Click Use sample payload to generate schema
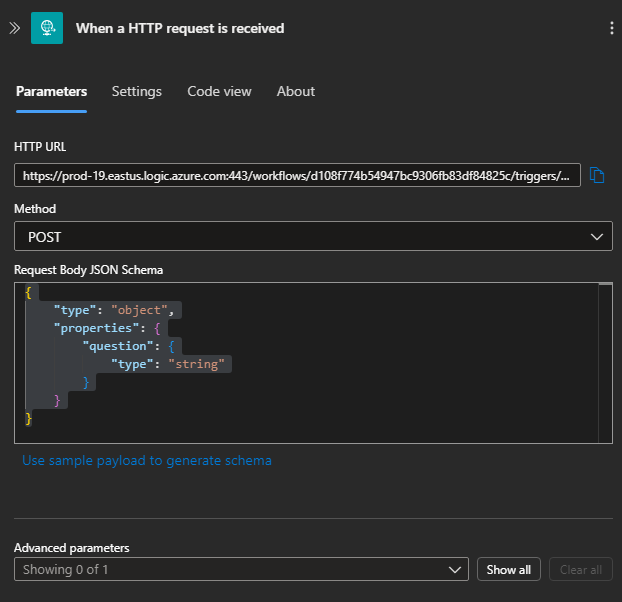The height and width of the screenshot is (602, 622). click(147, 460)
